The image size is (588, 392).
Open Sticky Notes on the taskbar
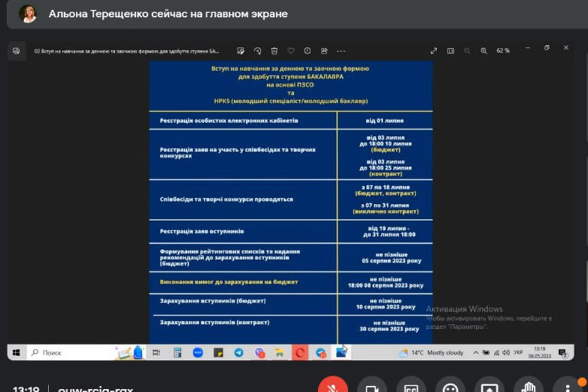coord(218,353)
